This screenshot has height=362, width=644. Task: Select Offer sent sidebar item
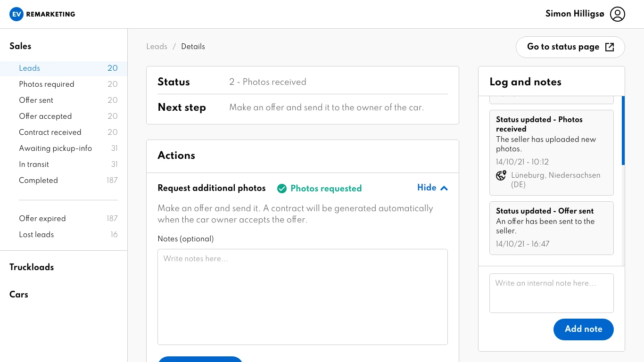pyautogui.click(x=36, y=100)
